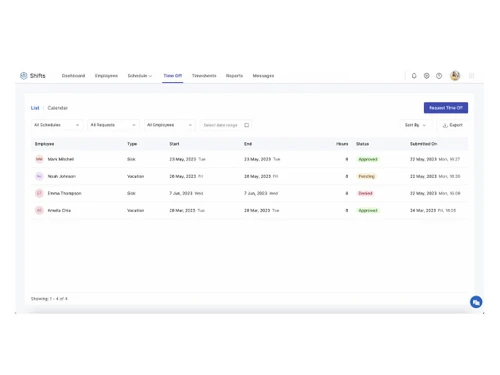Open the clock icon in header
This screenshot has width=500, height=375.
[439, 76]
